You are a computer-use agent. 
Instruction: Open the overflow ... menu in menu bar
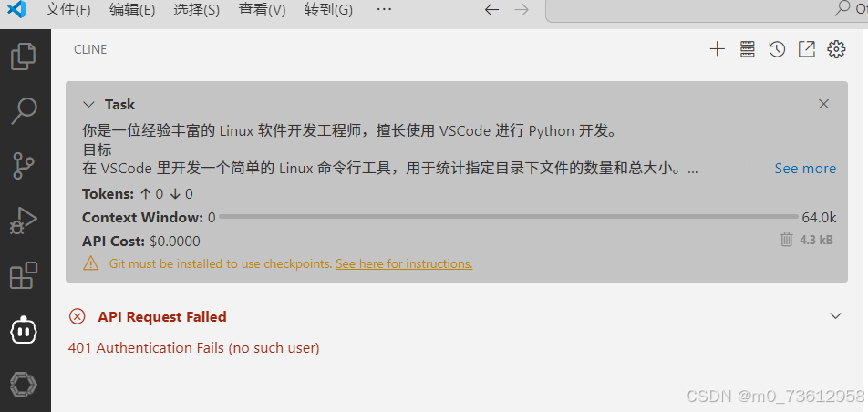[x=384, y=9]
